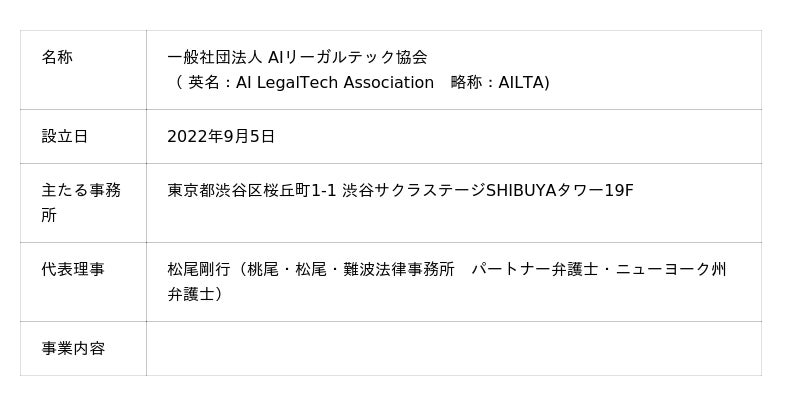Click the パートナー弁護士 title text

click(534, 269)
